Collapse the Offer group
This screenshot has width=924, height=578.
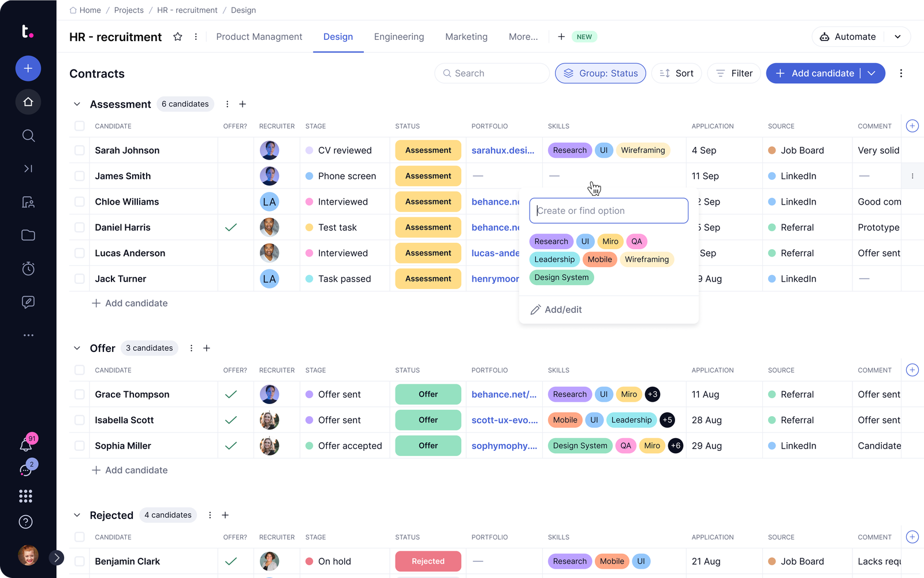click(x=77, y=348)
